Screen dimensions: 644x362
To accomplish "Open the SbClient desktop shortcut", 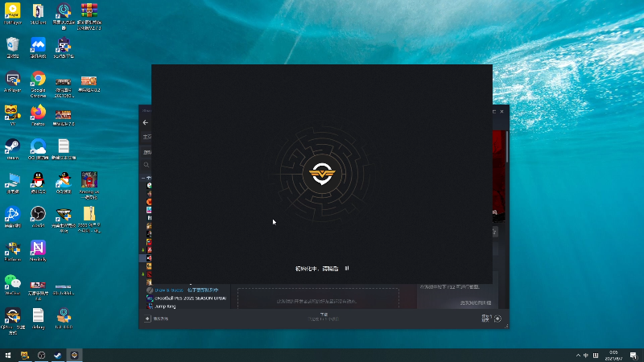I will 38,14.
